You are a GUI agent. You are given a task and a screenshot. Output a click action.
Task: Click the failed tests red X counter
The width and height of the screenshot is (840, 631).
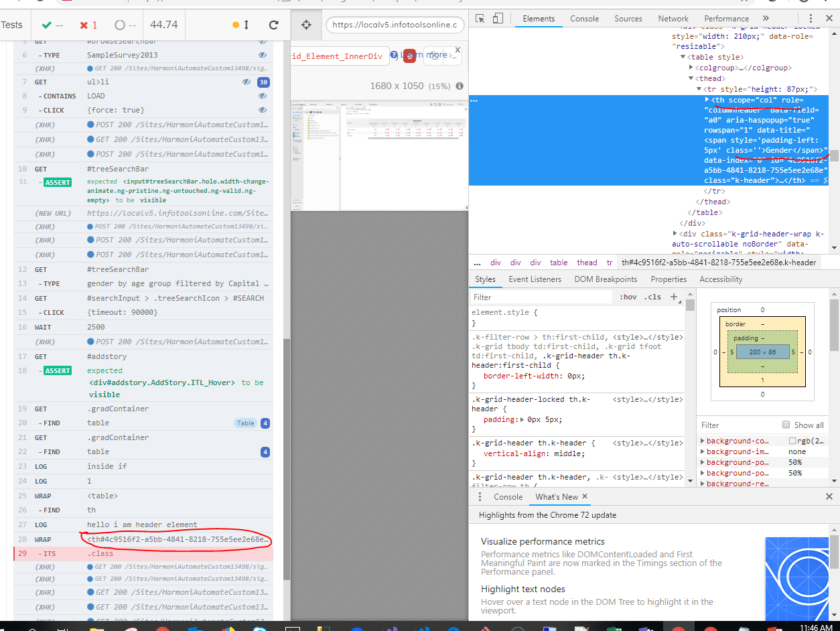[x=88, y=25]
